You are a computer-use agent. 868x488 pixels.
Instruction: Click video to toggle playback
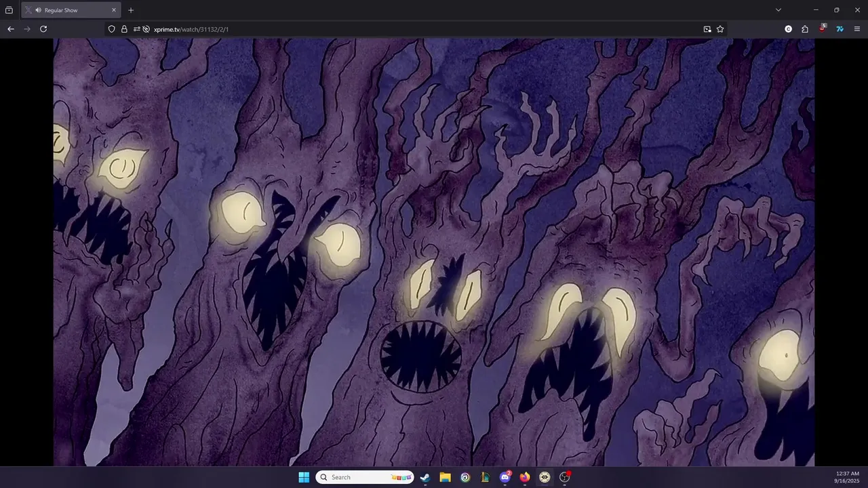(434, 252)
